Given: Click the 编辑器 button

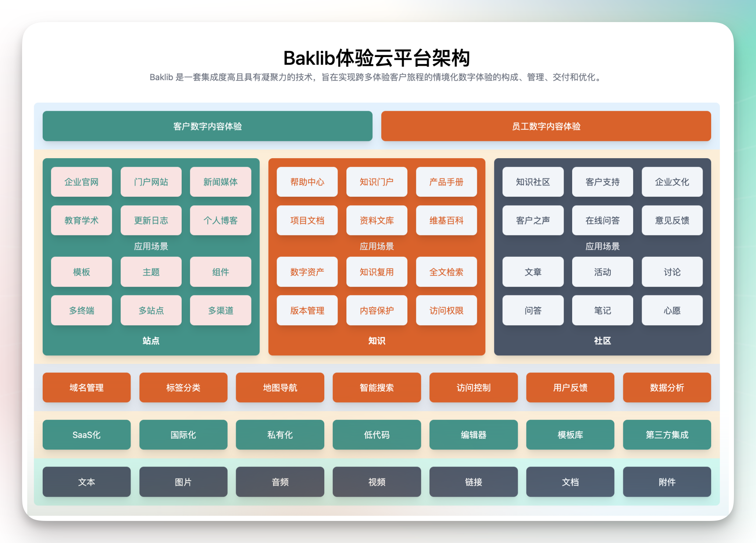Looking at the screenshot, I should [x=474, y=435].
